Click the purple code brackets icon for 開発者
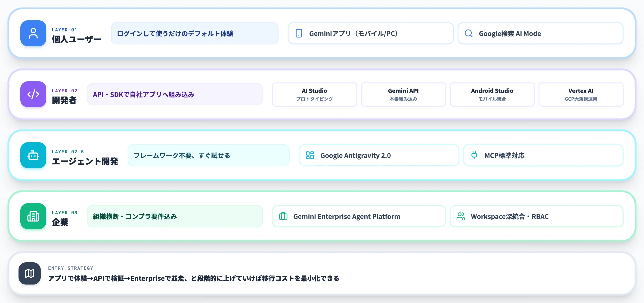The height and width of the screenshot is (303, 644). coord(33,94)
